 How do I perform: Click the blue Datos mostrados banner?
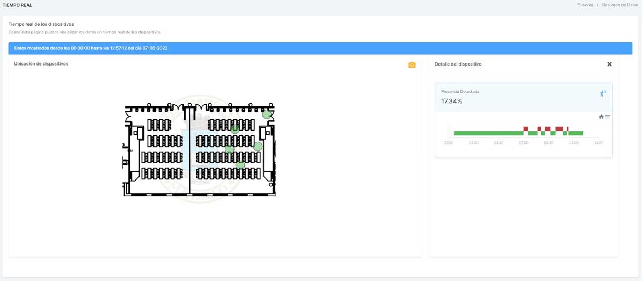tap(320, 48)
